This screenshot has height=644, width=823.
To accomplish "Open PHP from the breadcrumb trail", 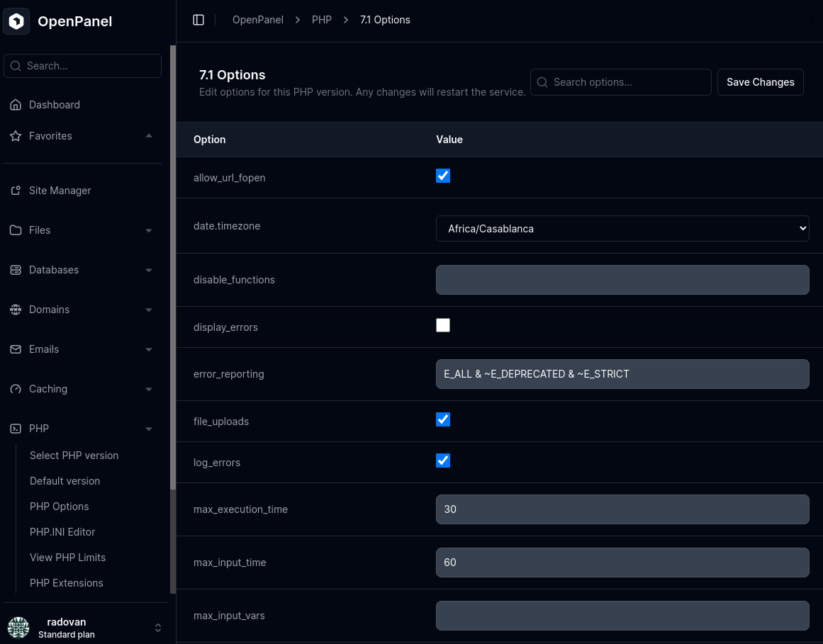I will click(322, 19).
